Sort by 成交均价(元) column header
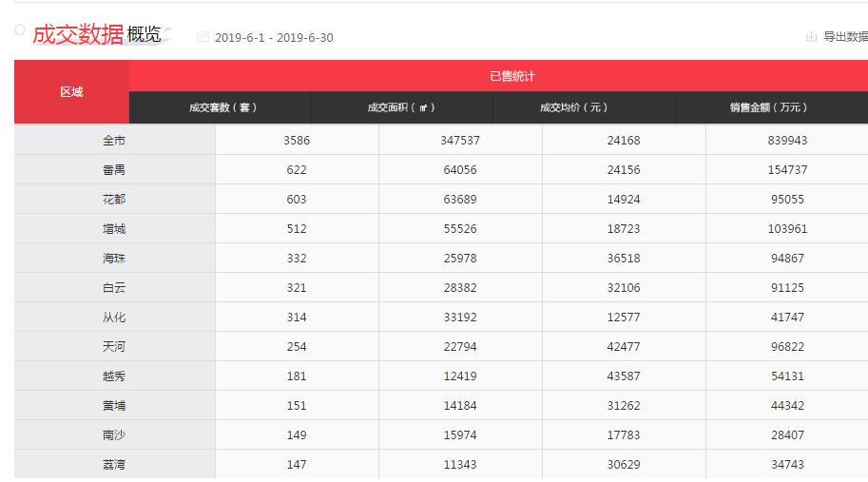Image resolution: width=868 pixels, height=482 pixels. [573, 107]
